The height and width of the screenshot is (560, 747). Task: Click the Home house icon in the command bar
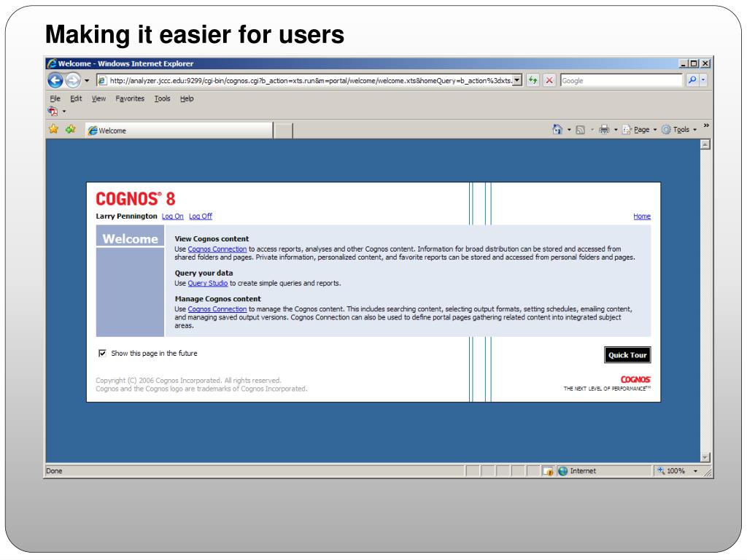click(557, 129)
